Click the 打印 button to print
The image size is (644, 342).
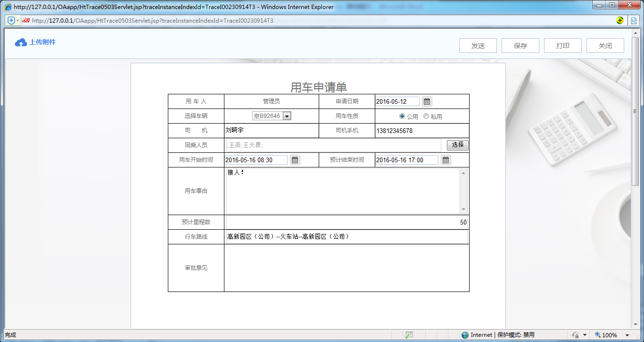562,45
